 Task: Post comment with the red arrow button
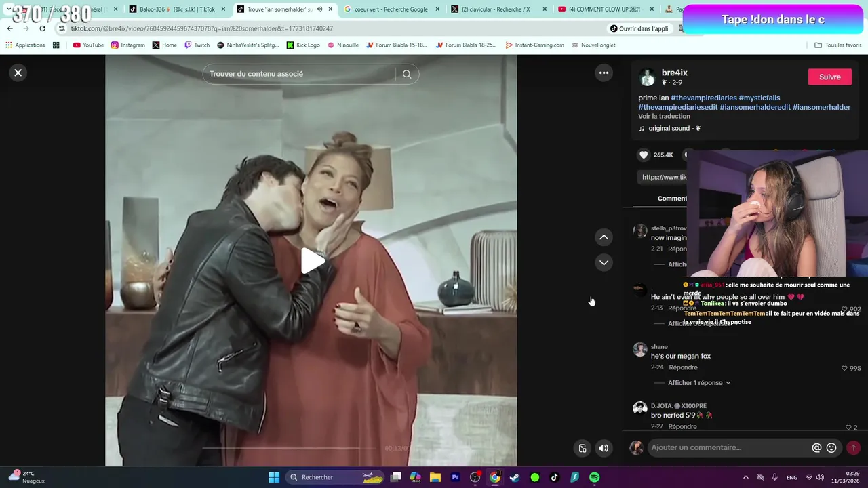[x=853, y=447]
